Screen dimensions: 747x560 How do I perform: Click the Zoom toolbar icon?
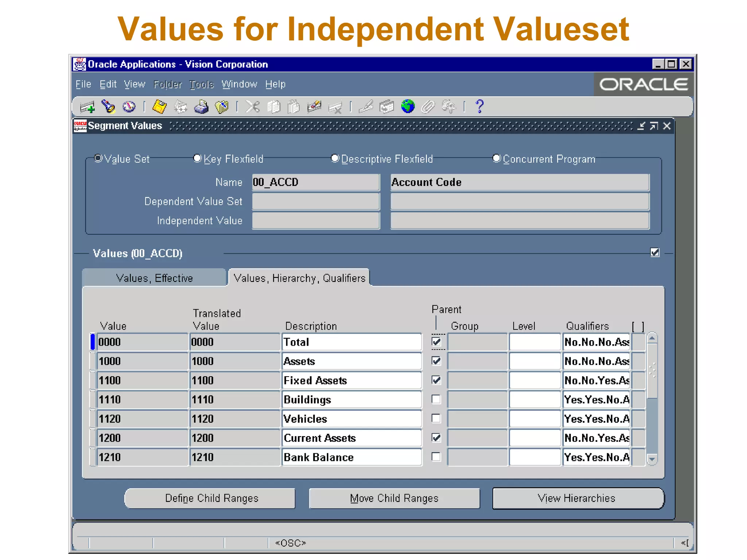(x=387, y=107)
